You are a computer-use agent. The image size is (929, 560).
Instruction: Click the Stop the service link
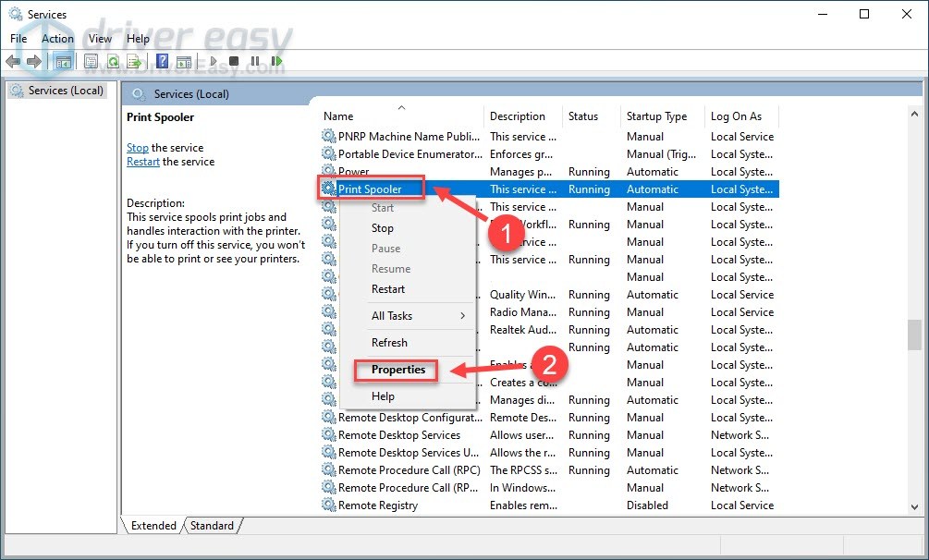(137, 148)
